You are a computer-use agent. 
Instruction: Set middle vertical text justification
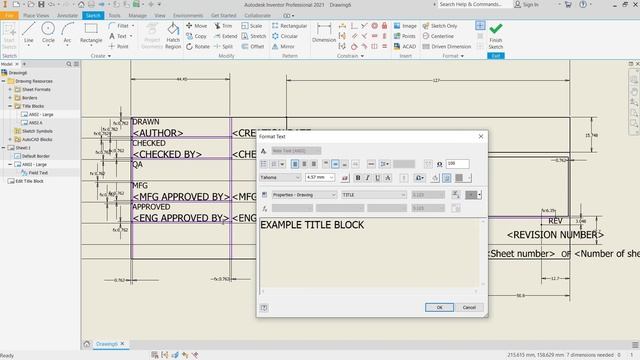tap(335, 164)
